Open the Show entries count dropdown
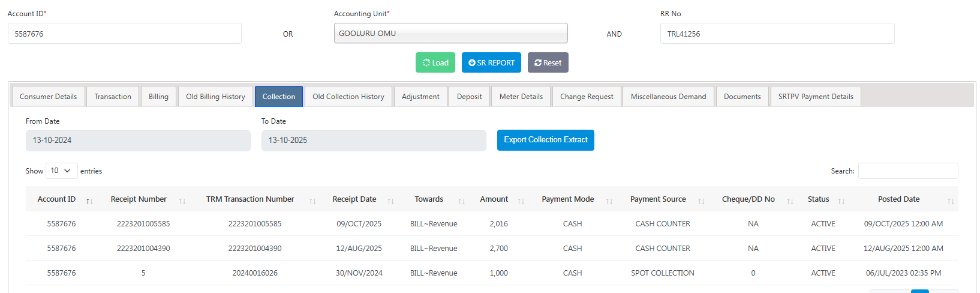This screenshot has height=293, width=980. pos(61,171)
